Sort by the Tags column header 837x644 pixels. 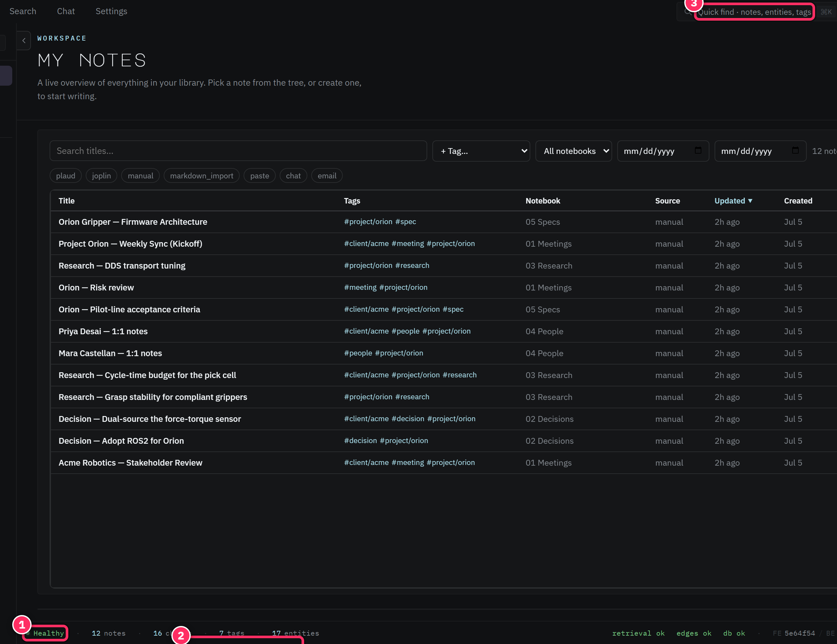352,201
